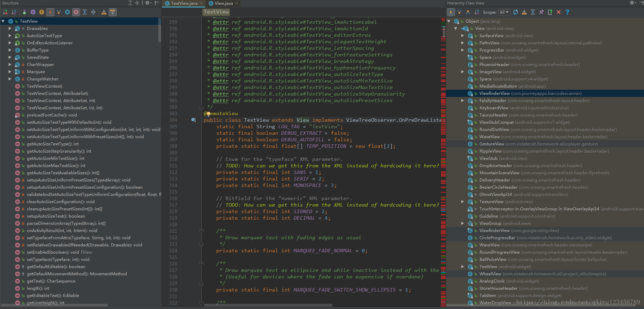Select preloadFontCache(): void in Structure
Viewport: 644px width, 309px height.
pos(81,115)
